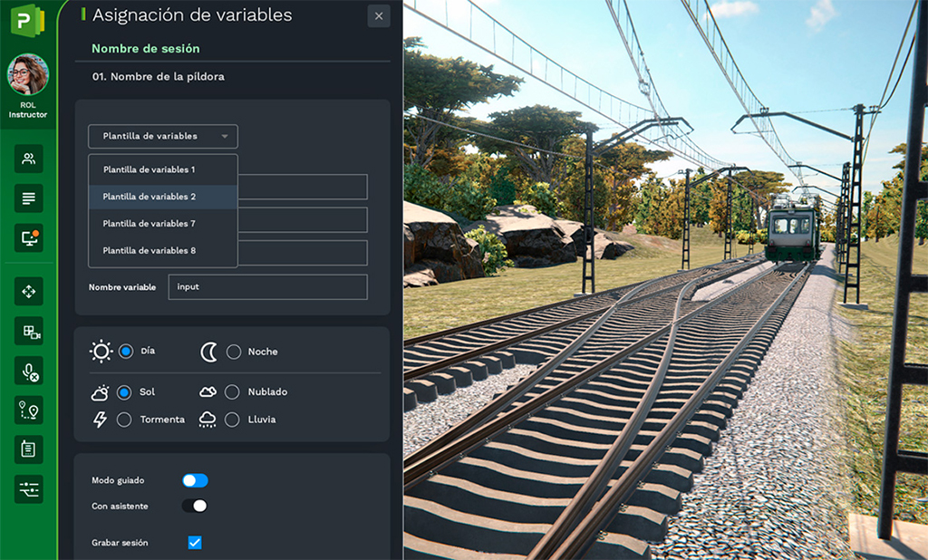Close the Asignación de variables panel
928x560 pixels.
point(379,16)
